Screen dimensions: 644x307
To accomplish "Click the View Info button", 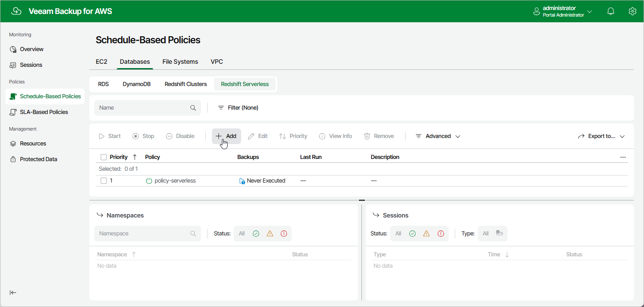I will [x=335, y=136].
